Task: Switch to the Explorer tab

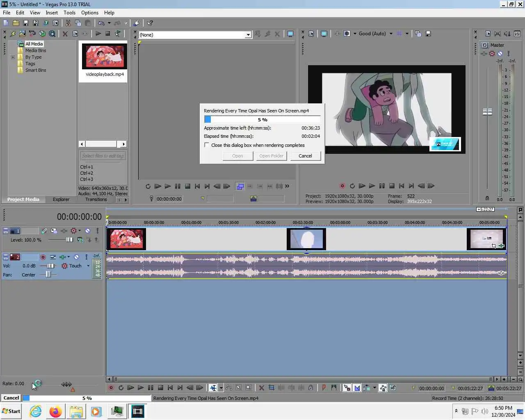Action: [x=61, y=199]
